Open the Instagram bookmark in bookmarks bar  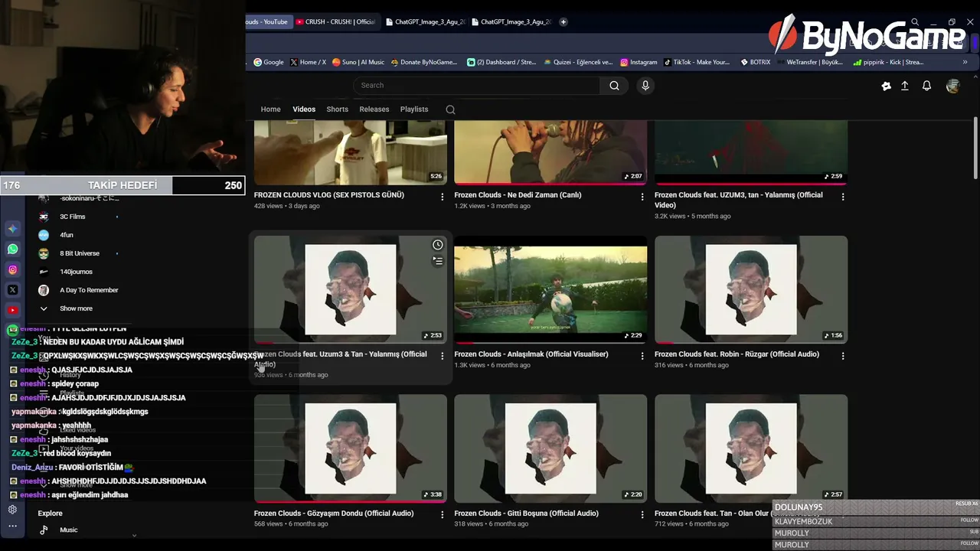[639, 63]
